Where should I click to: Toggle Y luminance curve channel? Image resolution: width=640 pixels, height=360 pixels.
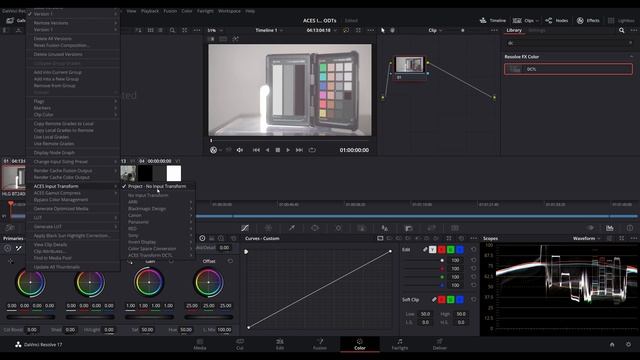coord(432,249)
